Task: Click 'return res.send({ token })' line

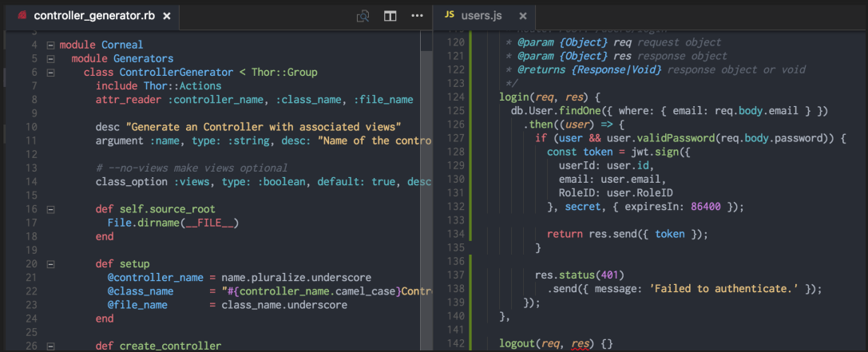Action: click(628, 234)
